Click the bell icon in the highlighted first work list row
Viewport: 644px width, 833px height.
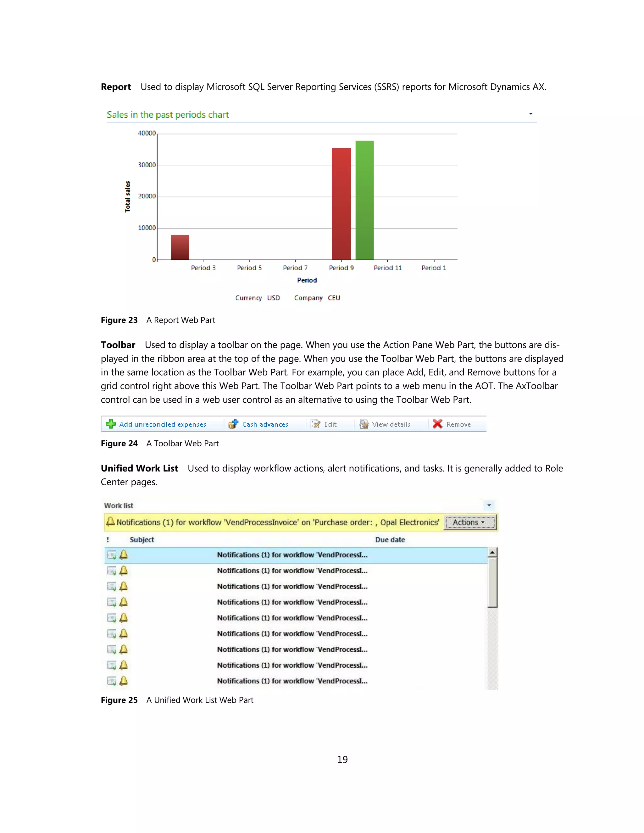click(x=123, y=554)
